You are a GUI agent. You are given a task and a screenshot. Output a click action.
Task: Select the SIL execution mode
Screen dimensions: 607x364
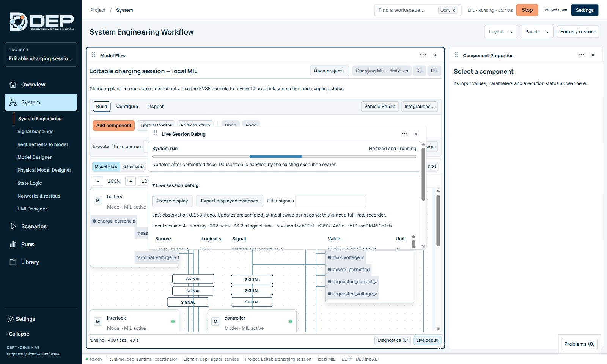click(x=419, y=71)
